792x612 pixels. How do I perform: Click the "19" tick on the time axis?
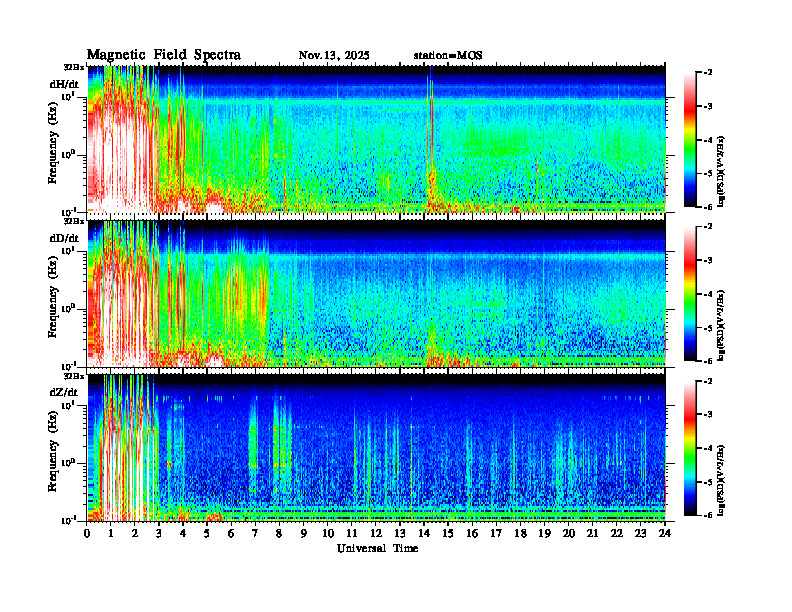(x=544, y=534)
